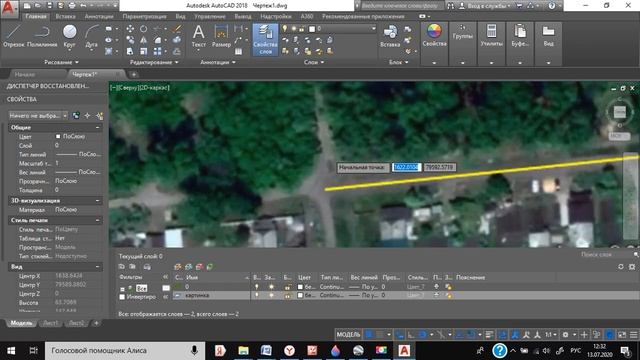This screenshot has width=640, height=360.
Task: Select the Полилиния tool
Action: pyautogui.click(x=42, y=36)
